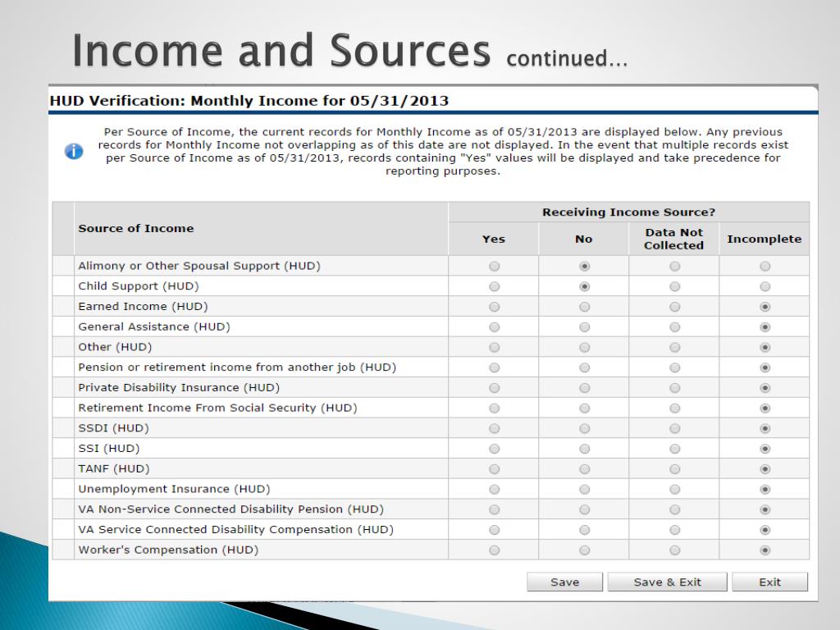Click the VA Service Connected Disability Compensation label
Image resolution: width=840 pixels, height=630 pixels.
[x=235, y=530]
